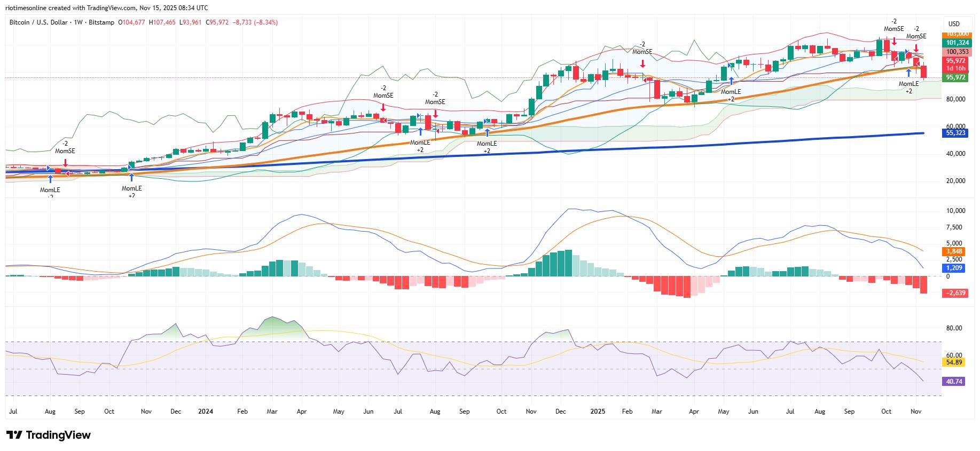
Task: Click the blue MomLE arrow near November 2025
Action: [x=908, y=73]
